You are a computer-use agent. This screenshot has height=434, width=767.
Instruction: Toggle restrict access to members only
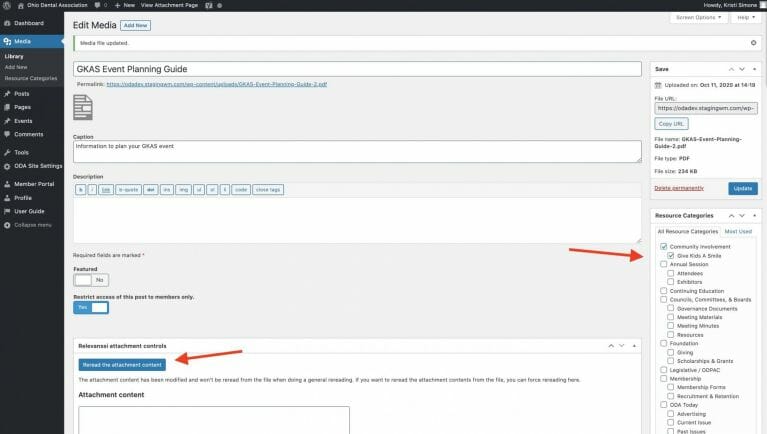point(91,307)
